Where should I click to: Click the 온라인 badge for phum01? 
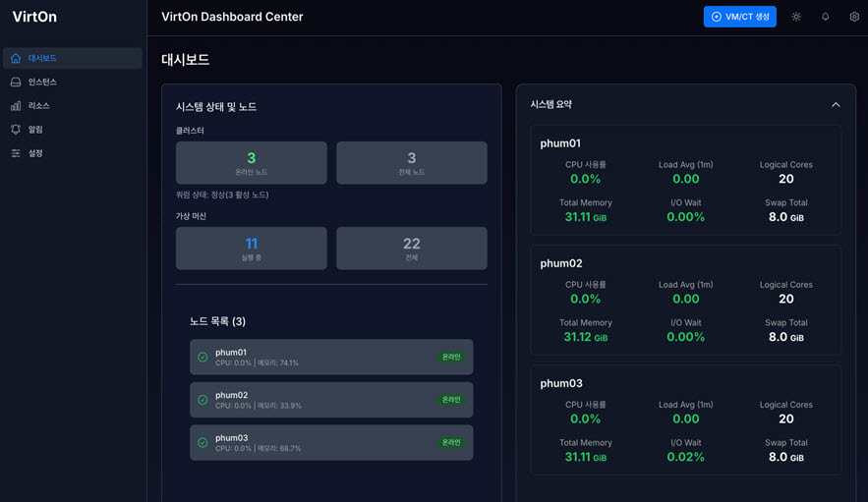click(451, 358)
